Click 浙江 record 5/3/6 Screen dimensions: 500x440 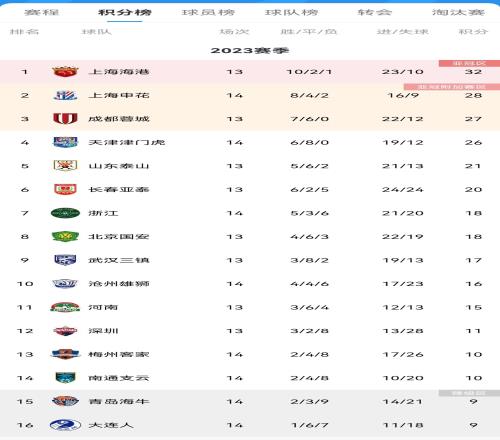(309, 213)
